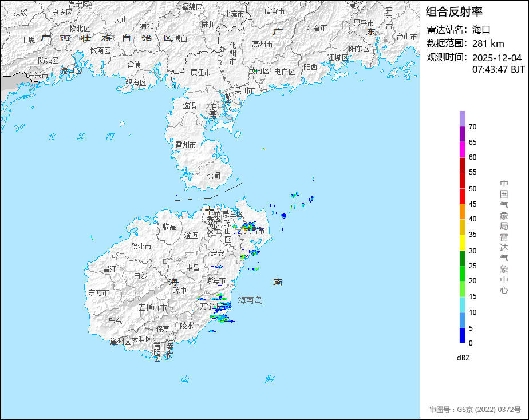Image resolution: width=529 pixels, height=420 pixels.
Task: Click the 审图号 GS京 (2022) 0372号 text
Action: coord(475,410)
